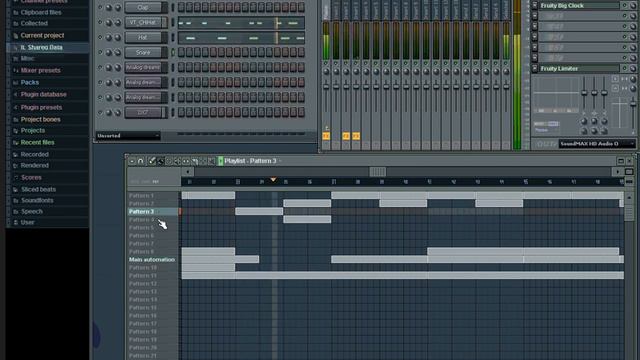
Task: Open the first Analog dream channel button
Action: pos(143,67)
